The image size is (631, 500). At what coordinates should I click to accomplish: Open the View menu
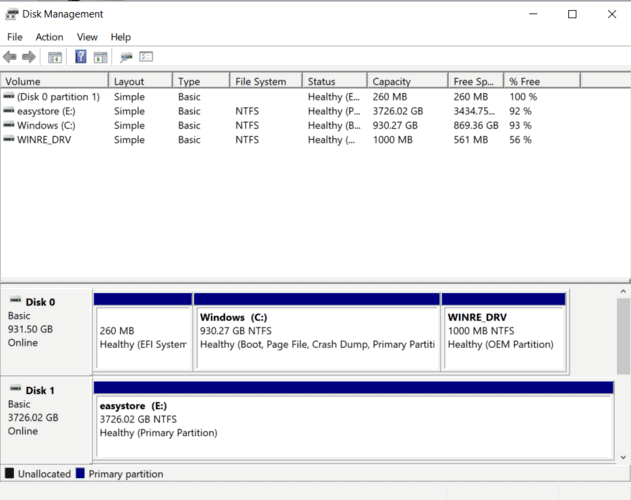coord(87,37)
